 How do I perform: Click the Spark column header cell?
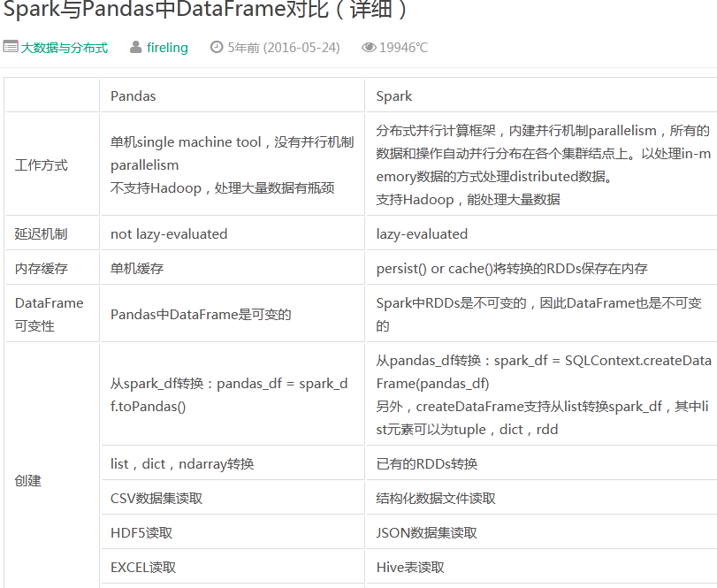(x=541, y=96)
